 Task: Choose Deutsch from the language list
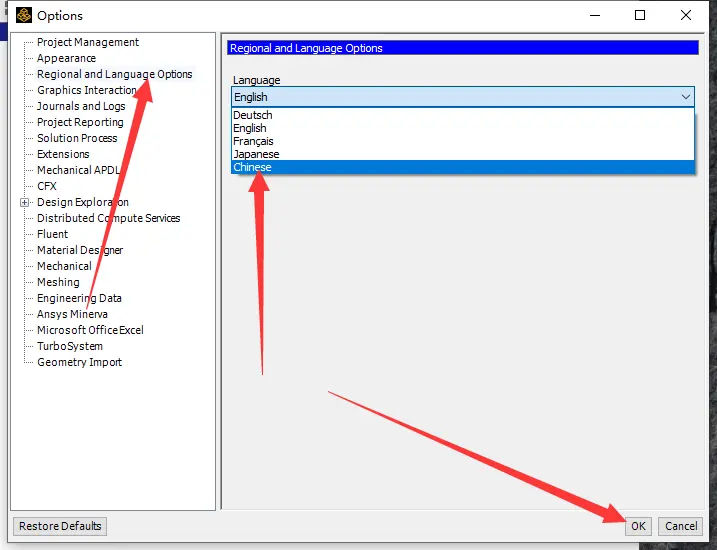click(x=463, y=115)
